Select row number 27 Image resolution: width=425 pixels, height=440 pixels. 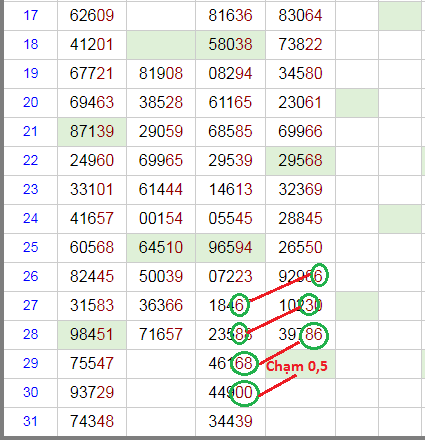31,305
